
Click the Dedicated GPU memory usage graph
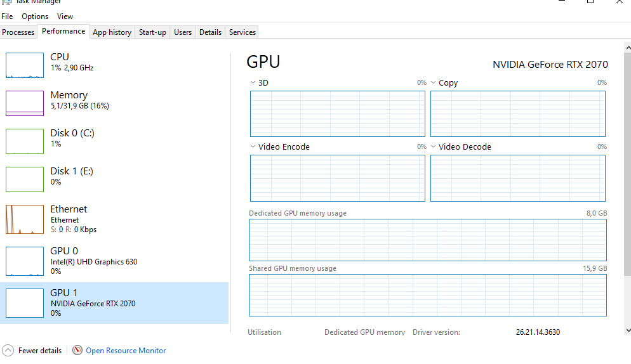(x=428, y=240)
